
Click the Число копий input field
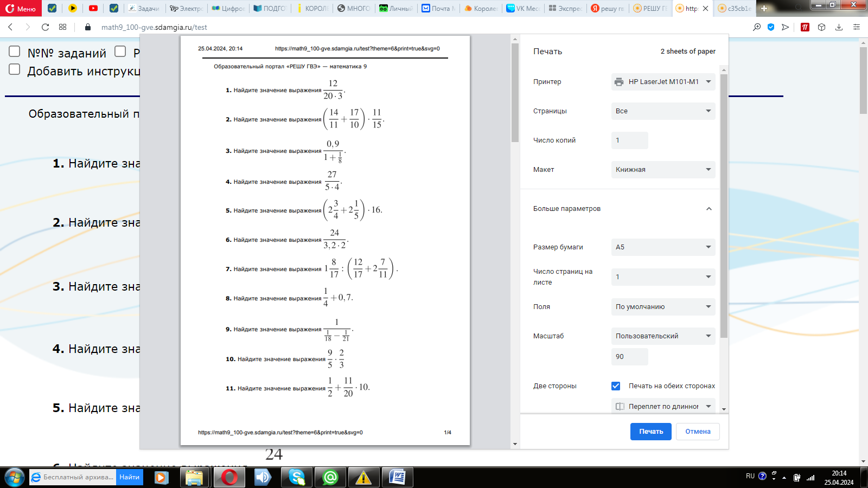point(629,140)
